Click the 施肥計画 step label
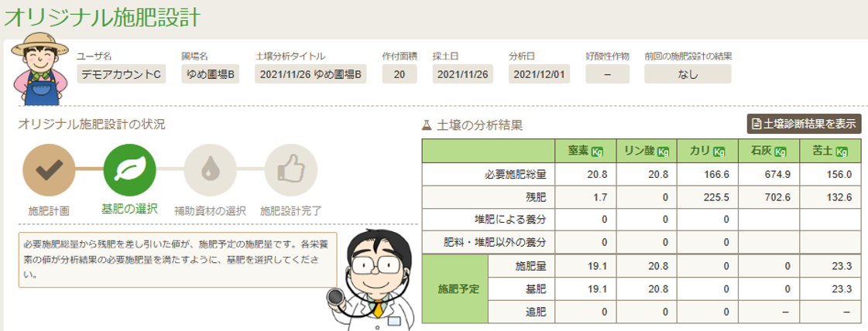Image resolution: width=868 pixels, height=331 pixels. (49, 210)
